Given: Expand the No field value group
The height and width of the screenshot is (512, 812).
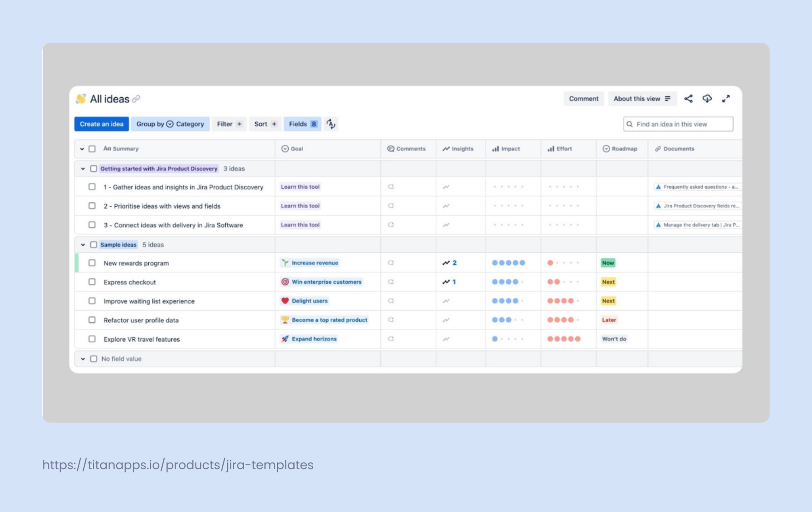Looking at the screenshot, I should point(83,359).
